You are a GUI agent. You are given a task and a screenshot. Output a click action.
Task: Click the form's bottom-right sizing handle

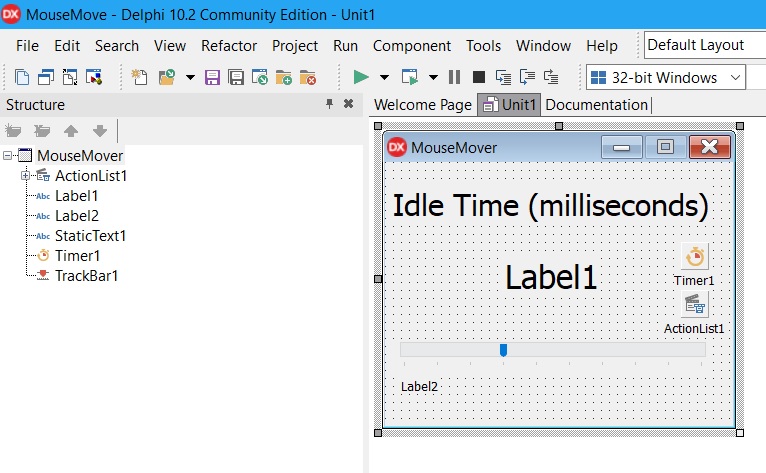(740, 433)
